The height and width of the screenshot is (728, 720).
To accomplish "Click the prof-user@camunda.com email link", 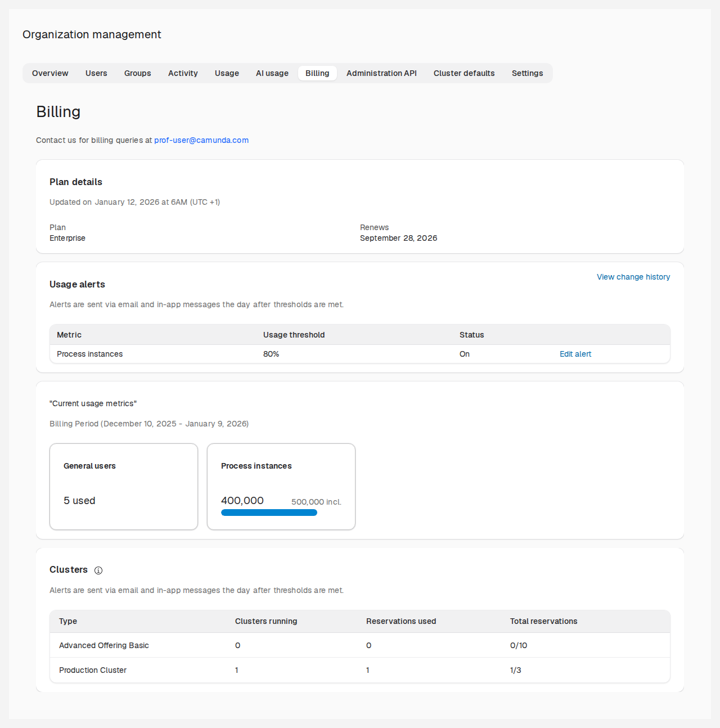I will tap(201, 140).
